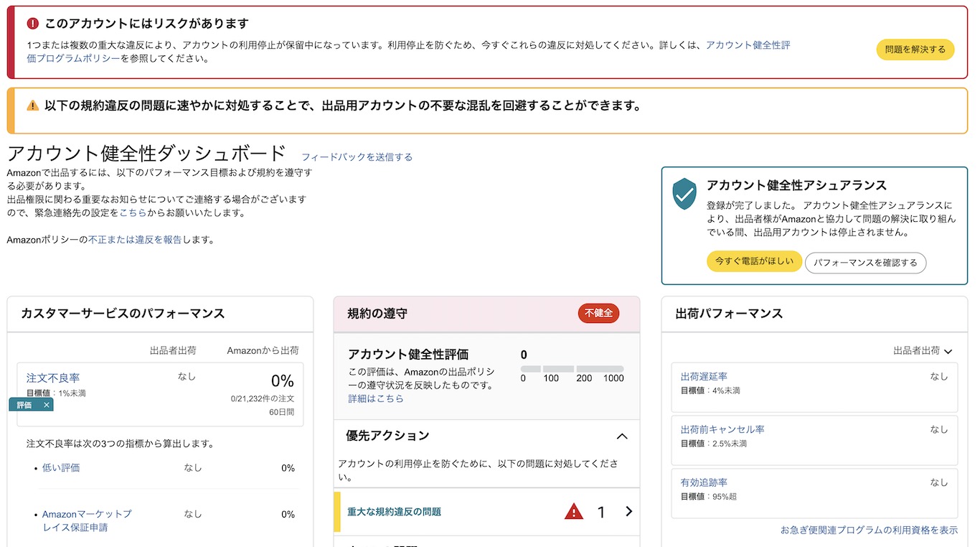Click the 規約の遵守 panel heading

click(x=377, y=314)
